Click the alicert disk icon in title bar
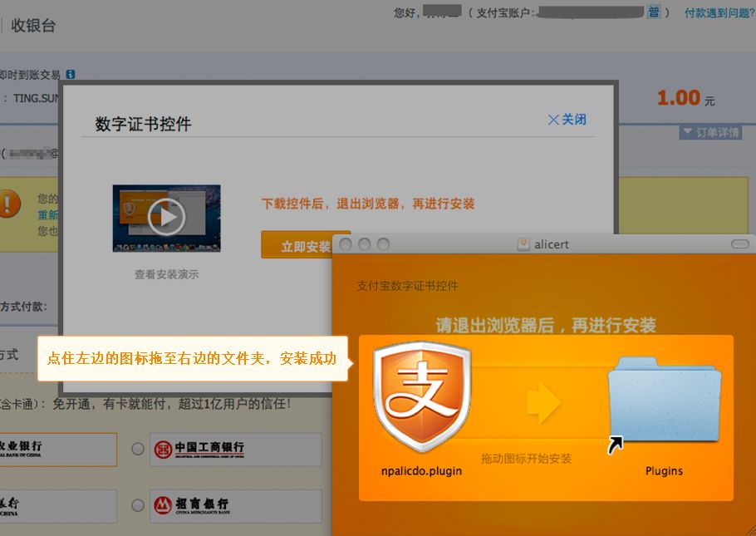 pos(523,244)
